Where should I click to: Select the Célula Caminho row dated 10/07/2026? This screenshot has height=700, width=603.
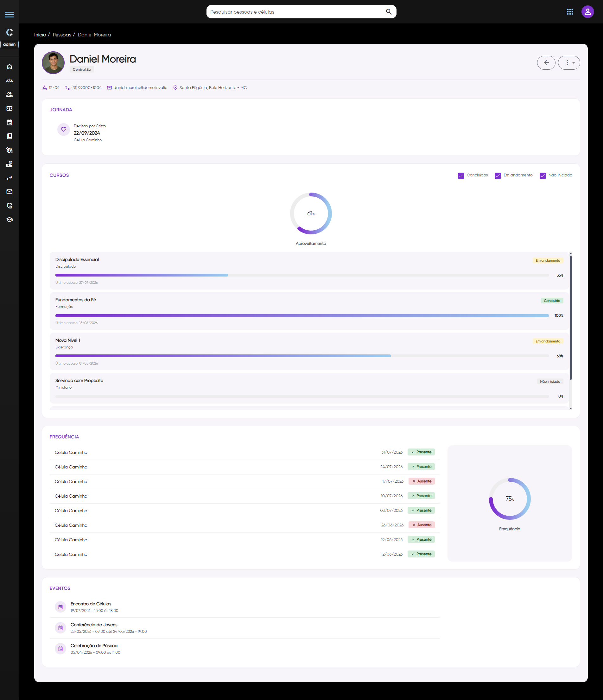click(244, 496)
